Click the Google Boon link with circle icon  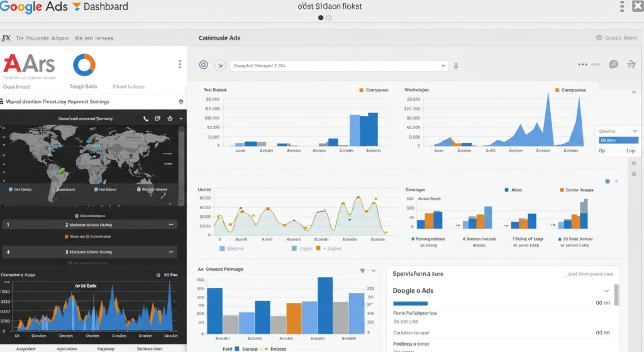(616, 38)
